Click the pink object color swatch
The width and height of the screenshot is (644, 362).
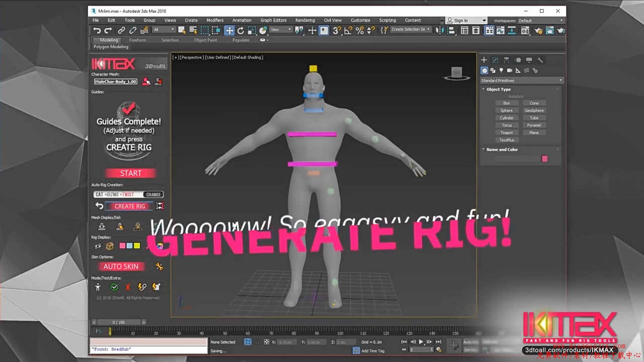pyautogui.click(x=544, y=159)
